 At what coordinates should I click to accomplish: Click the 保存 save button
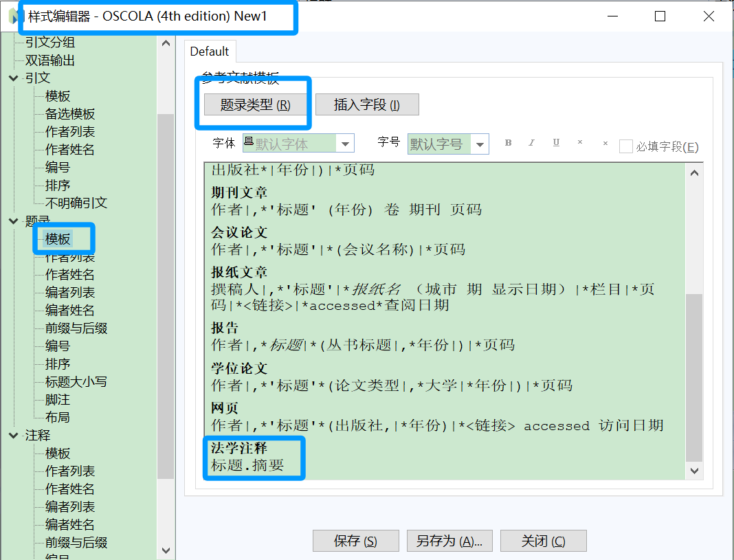coord(356,541)
